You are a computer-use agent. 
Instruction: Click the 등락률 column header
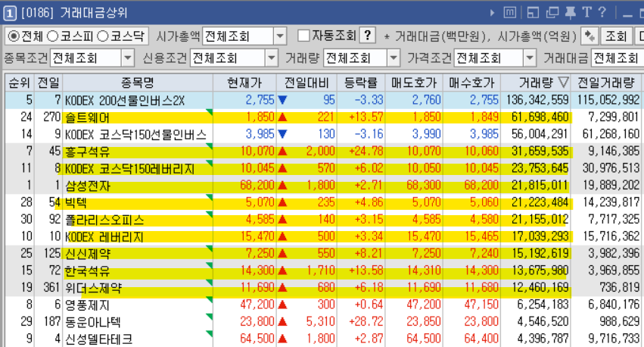pyautogui.click(x=361, y=83)
